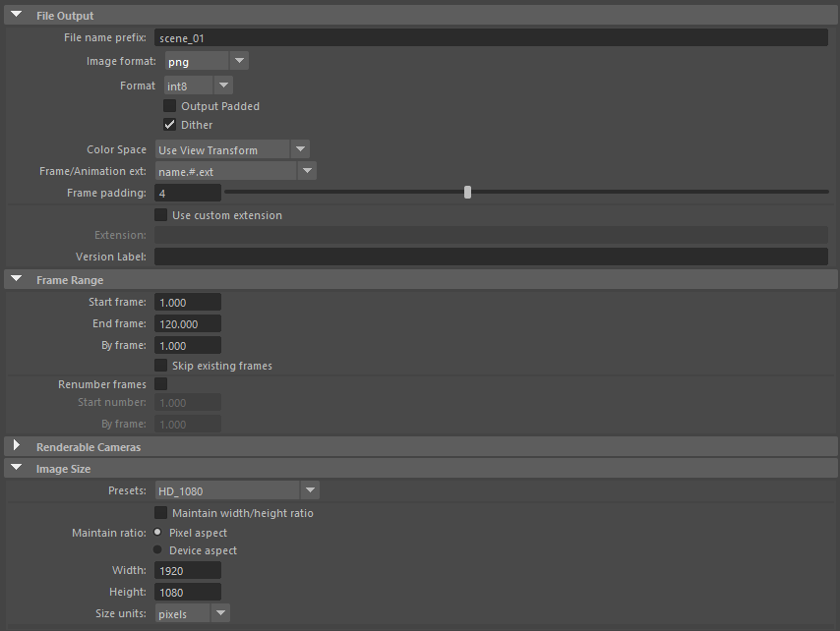The image size is (840, 631).
Task: Click the Start frame field
Action: 188,302
